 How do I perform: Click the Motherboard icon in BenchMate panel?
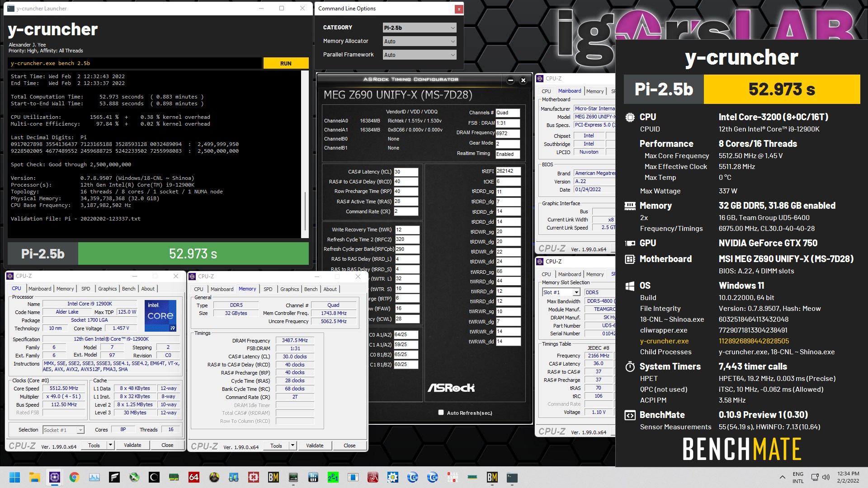coord(630,259)
